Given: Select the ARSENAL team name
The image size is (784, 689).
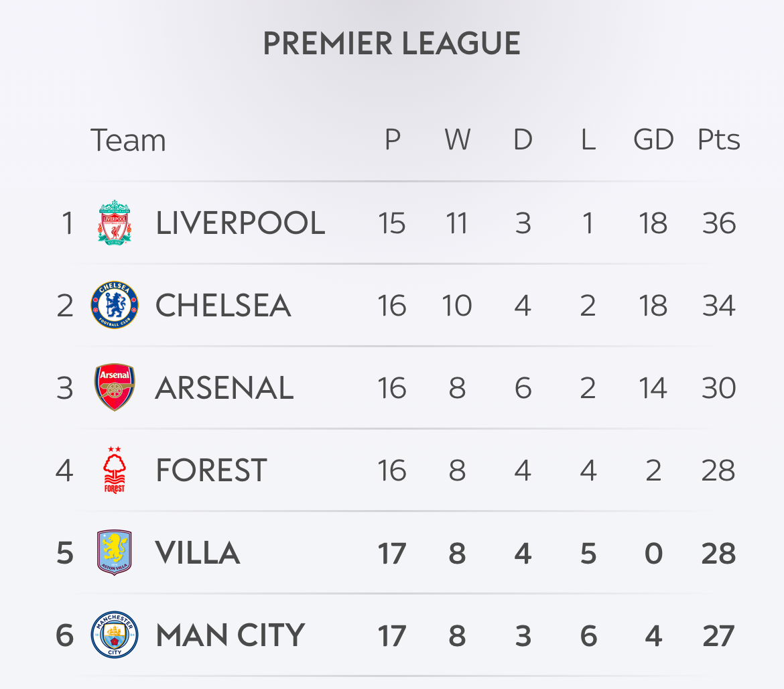Looking at the screenshot, I should [224, 388].
